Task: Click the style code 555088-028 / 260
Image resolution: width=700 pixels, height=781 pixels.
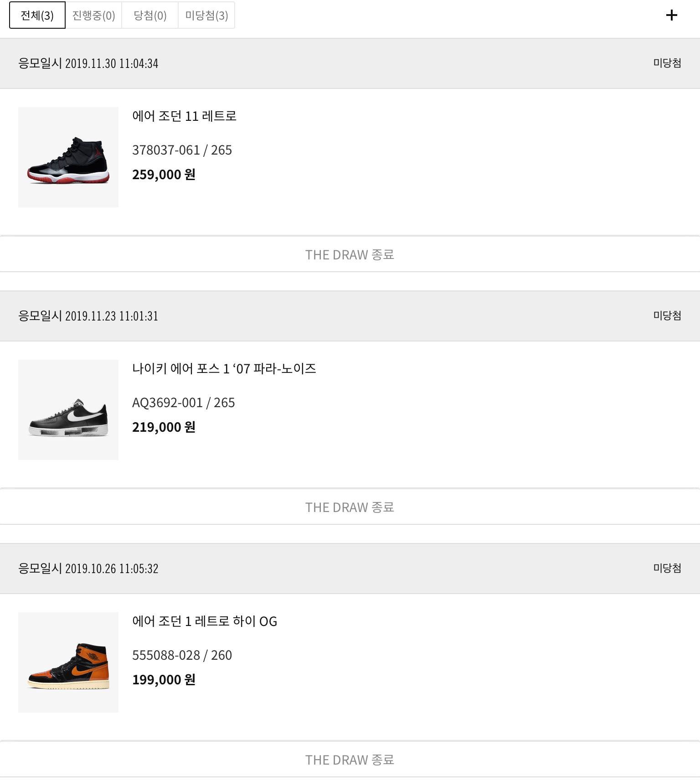Action: 182,655
